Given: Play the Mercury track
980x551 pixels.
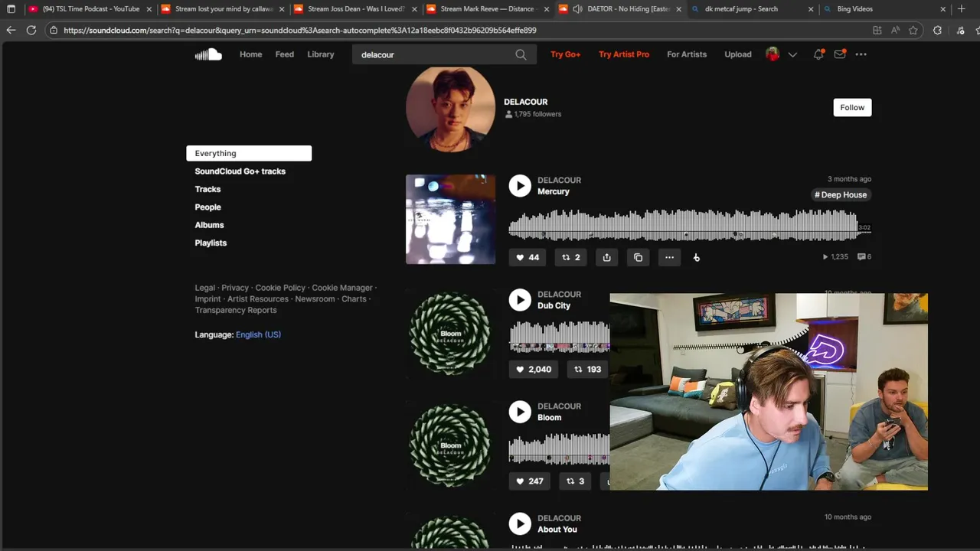Looking at the screenshot, I should 520,186.
